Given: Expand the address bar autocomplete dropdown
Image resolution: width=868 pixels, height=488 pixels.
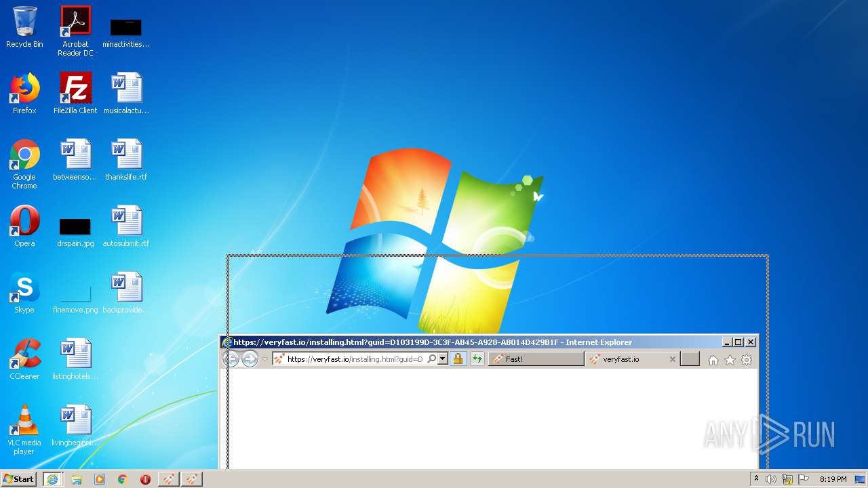Looking at the screenshot, I should coord(443,359).
